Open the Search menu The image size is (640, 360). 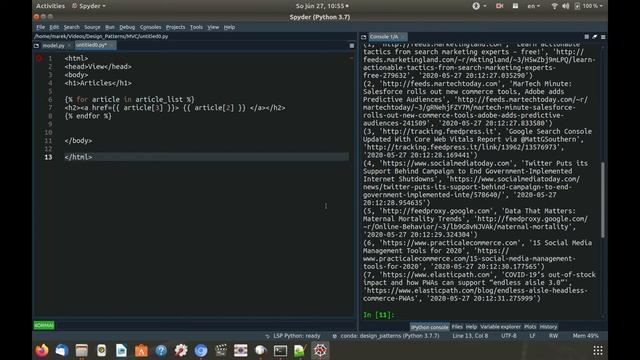click(71, 27)
